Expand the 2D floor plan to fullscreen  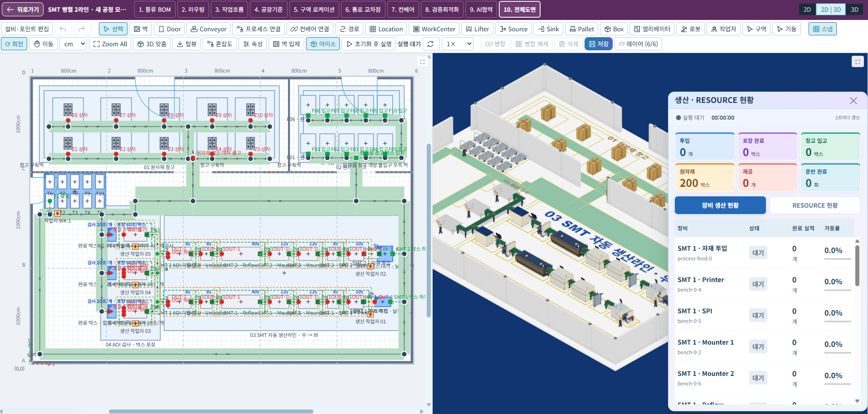point(422,62)
